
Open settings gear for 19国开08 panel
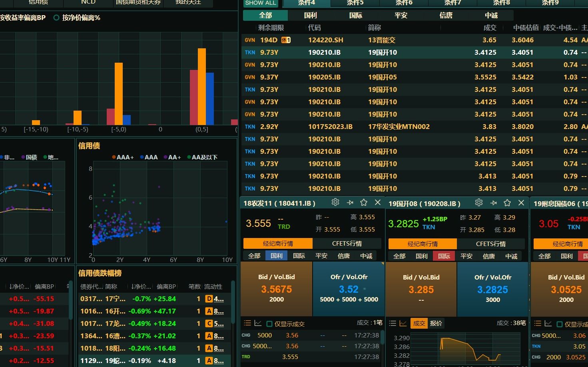click(479, 203)
